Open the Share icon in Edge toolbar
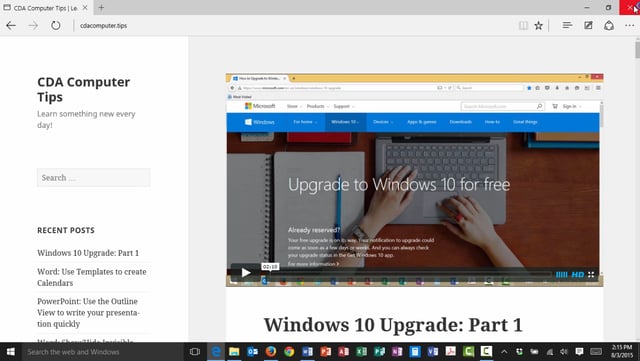Viewport: 640px width, 361px height. [x=609, y=25]
